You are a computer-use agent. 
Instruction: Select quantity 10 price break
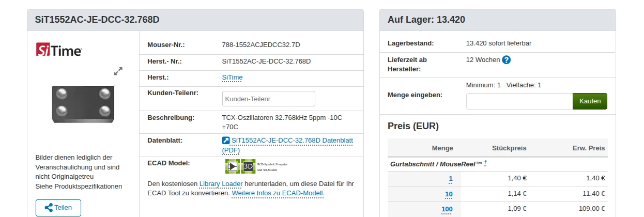coord(449,194)
